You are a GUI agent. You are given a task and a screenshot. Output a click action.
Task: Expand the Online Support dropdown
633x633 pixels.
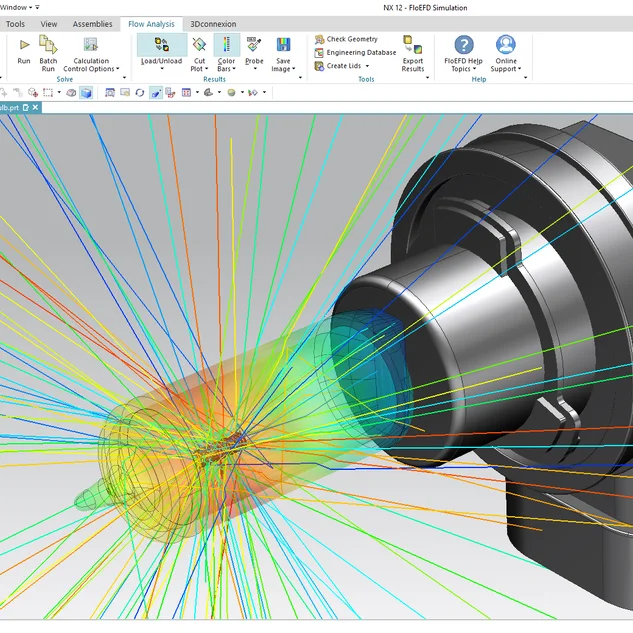click(520, 69)
